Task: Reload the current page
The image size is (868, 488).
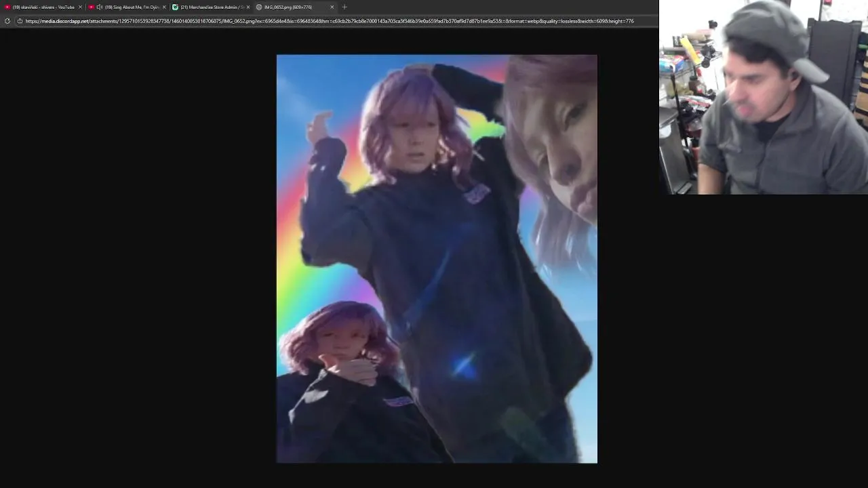Action: click(x=7, y=21)
